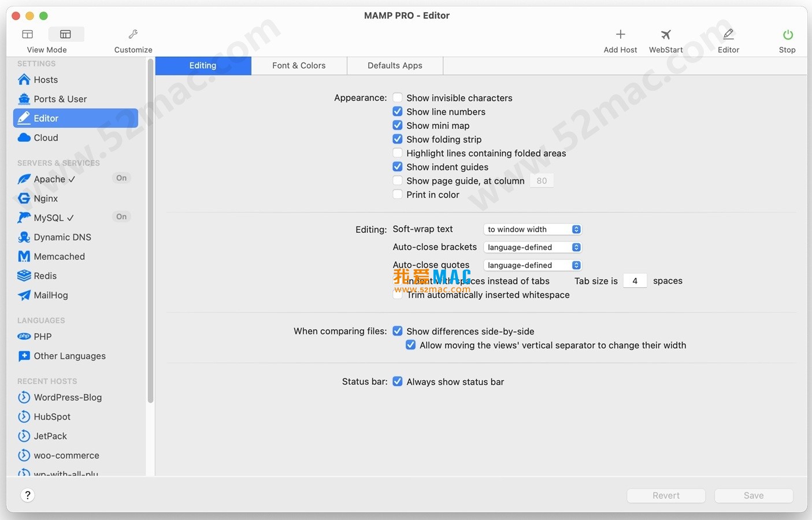Open the Ports & User entry

click(76, 99)
